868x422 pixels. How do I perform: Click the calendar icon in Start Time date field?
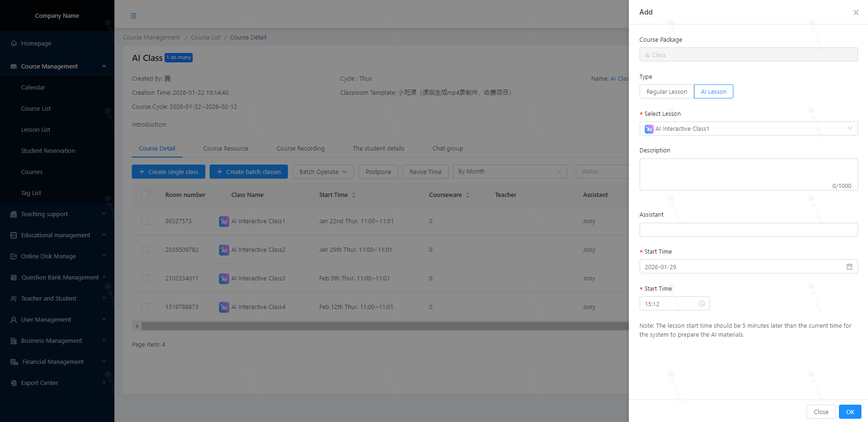[849, 267]
